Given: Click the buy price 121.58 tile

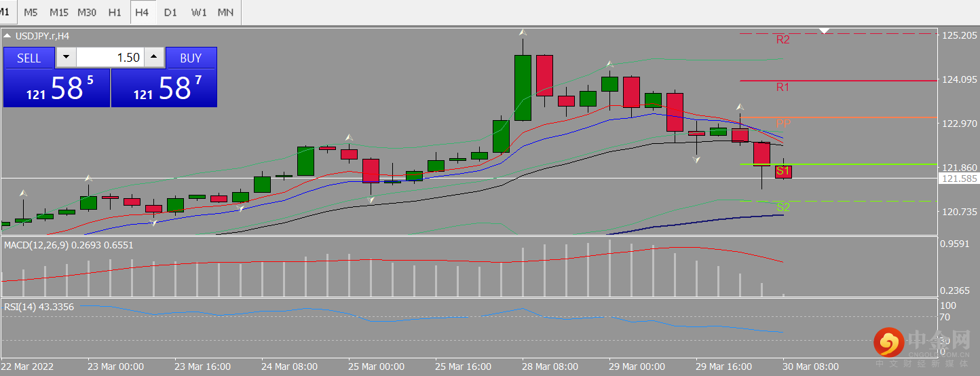Looking at the screenshot, I should (x=164, y=88).
